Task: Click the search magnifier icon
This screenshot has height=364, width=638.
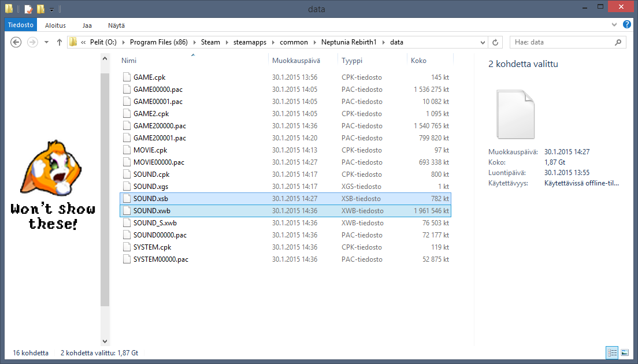Action: coord(618,42)
